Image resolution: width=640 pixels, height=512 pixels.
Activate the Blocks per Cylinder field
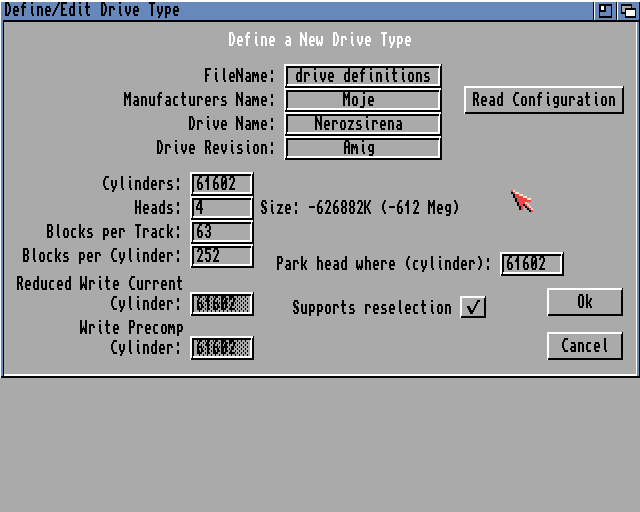pyautogui.click(x=222, y=256)
